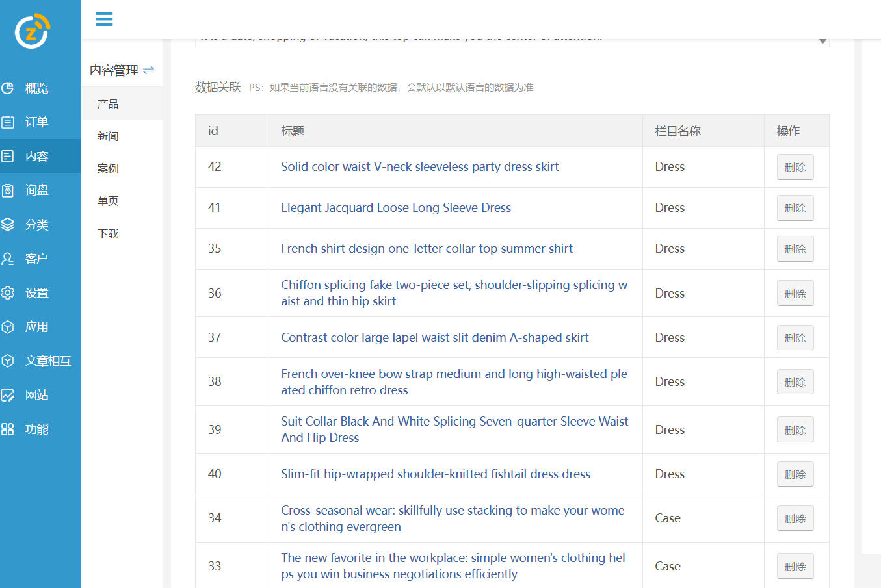The height and width of the screenshot is (588, 881).
Task: Click the 设置 gear icon in sidebar
Action: point(8,293)
